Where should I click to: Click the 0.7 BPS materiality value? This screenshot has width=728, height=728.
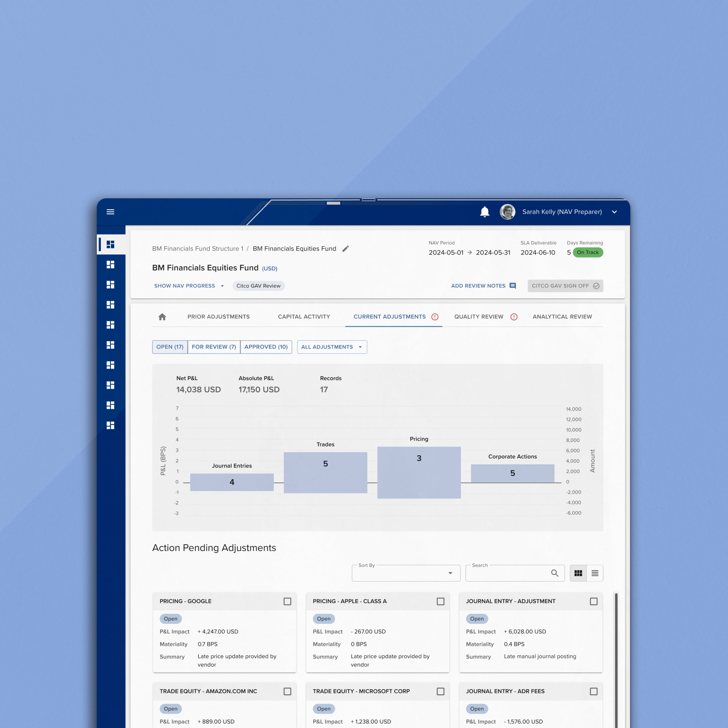click(x=208, y=644)
